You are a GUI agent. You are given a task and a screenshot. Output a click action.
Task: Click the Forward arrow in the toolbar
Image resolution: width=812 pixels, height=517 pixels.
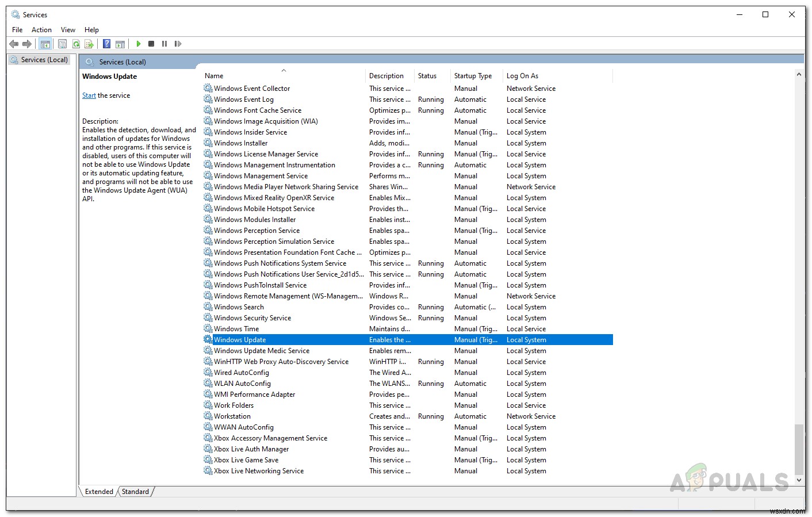[27, 44]
